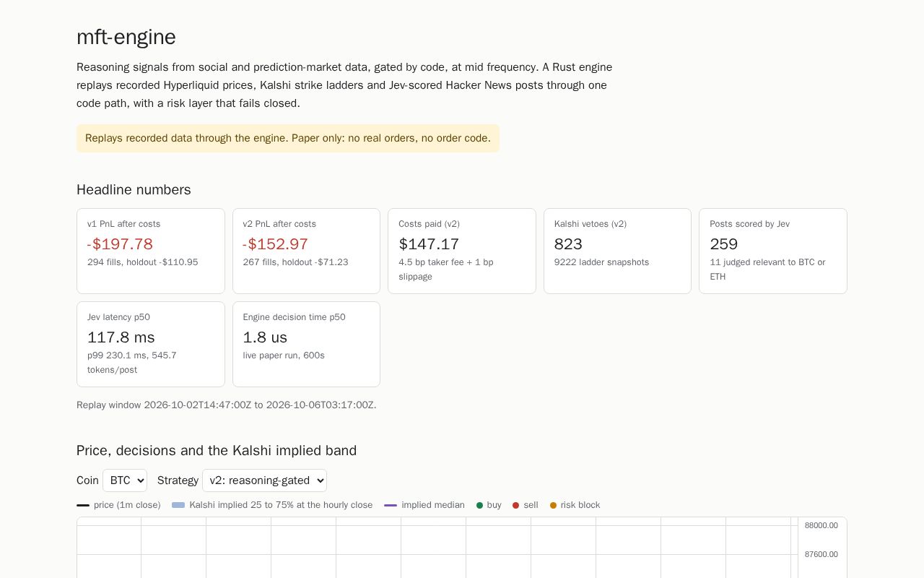Click the 87600.00 price axis label
924x578 pixels.
(821, 554)
